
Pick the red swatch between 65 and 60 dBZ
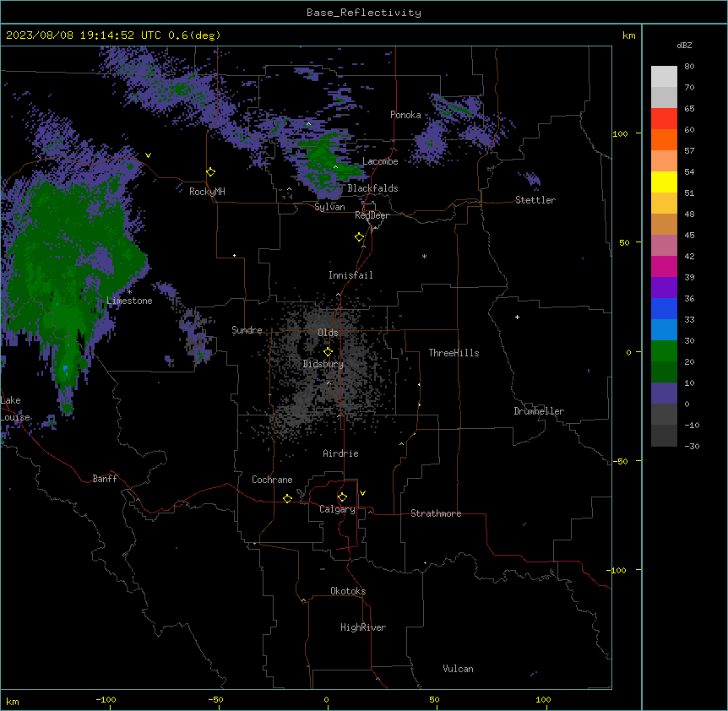coord(664,119)
